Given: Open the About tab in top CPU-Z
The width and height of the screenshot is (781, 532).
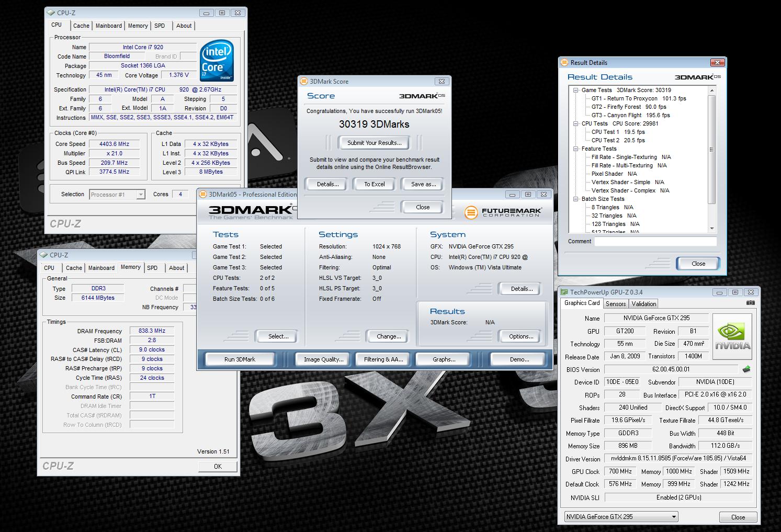Looking at the screenshot, I should click(184, 26).
